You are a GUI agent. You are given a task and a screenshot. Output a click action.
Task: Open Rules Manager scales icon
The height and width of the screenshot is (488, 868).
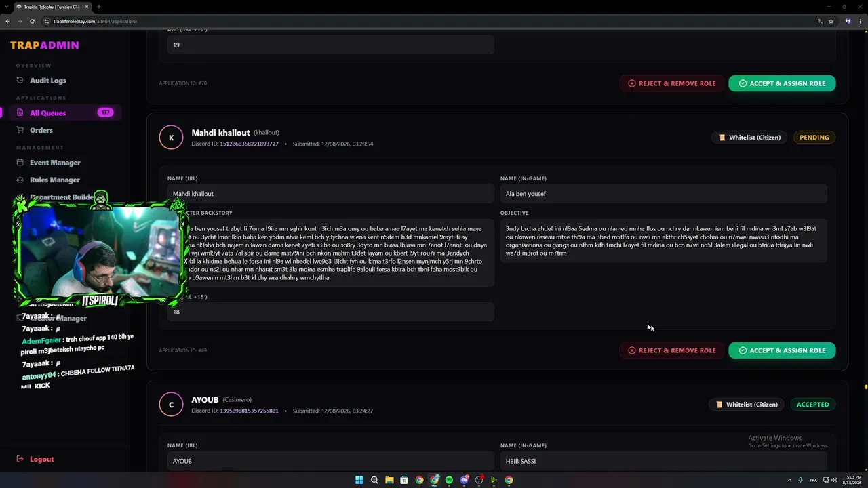pos(20,180)
